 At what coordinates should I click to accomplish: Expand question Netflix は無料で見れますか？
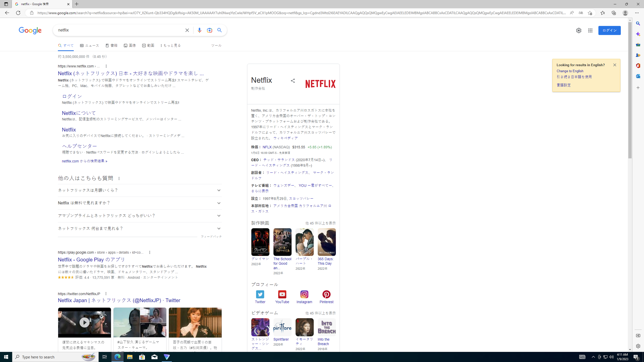click(219, 203)
